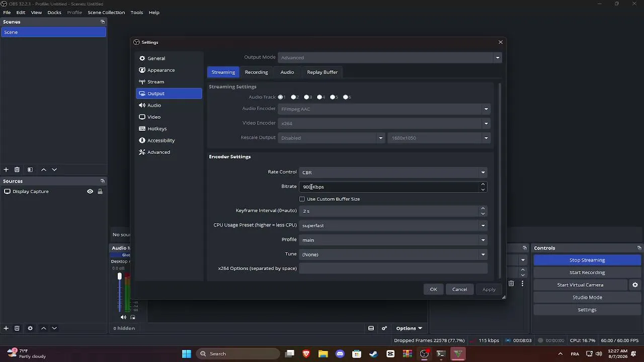
Task: Select audio track 5 radio button
Action: click(x=333, y=97)
